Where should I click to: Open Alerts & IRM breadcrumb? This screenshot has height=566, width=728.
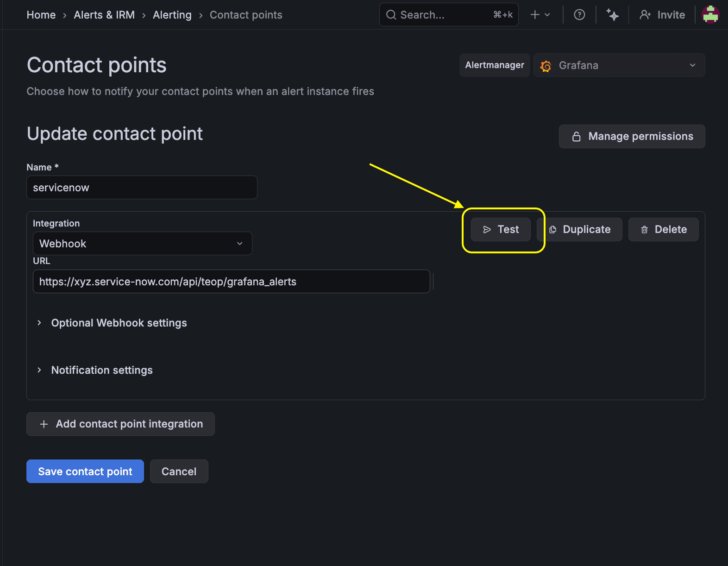[x=104, y=15]
